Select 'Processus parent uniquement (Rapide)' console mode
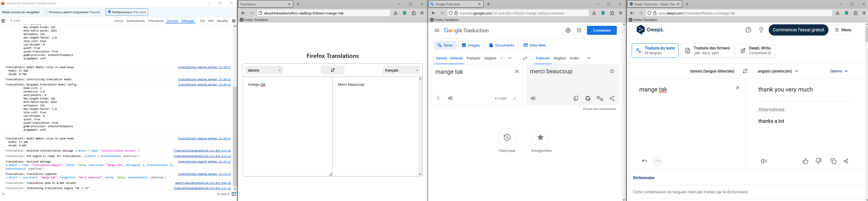Screen dimensions: 868x201 coord(73,12)
